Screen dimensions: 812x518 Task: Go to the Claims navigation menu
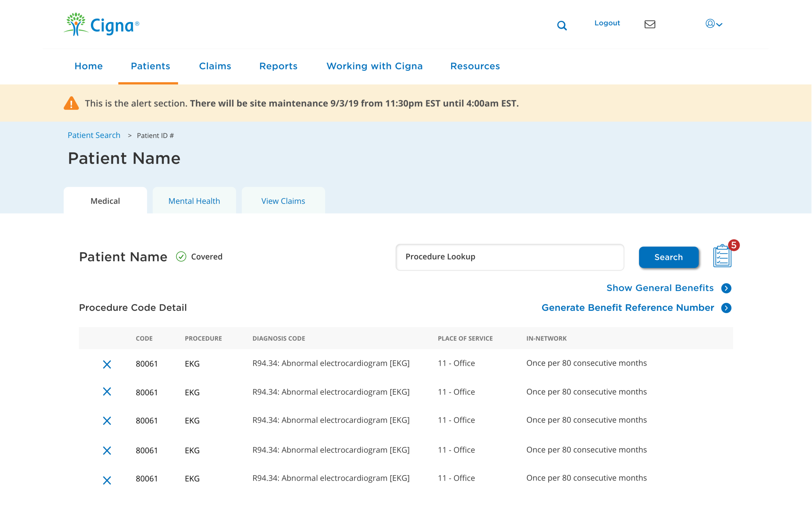point(215,66)
